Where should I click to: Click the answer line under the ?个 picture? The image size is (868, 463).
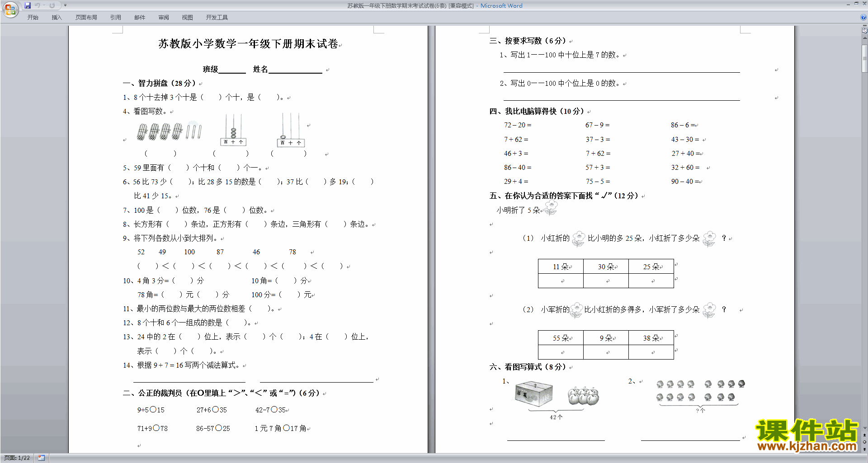coord(690,440)
